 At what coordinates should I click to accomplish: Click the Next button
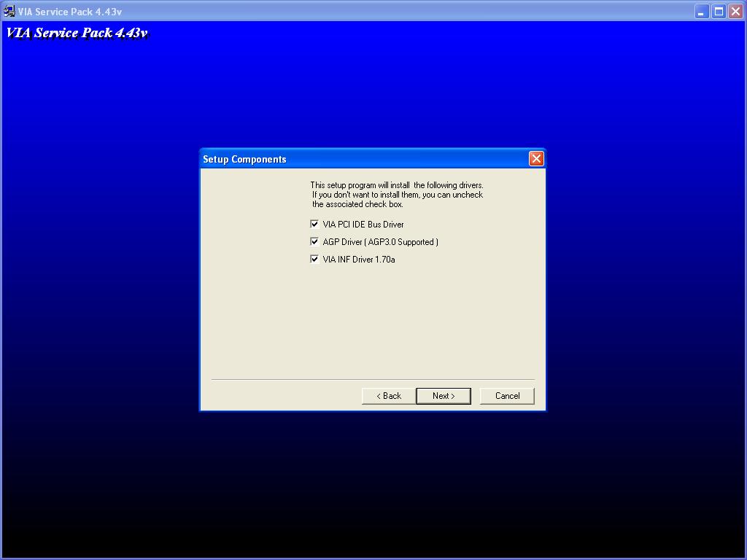coord(444,396)
